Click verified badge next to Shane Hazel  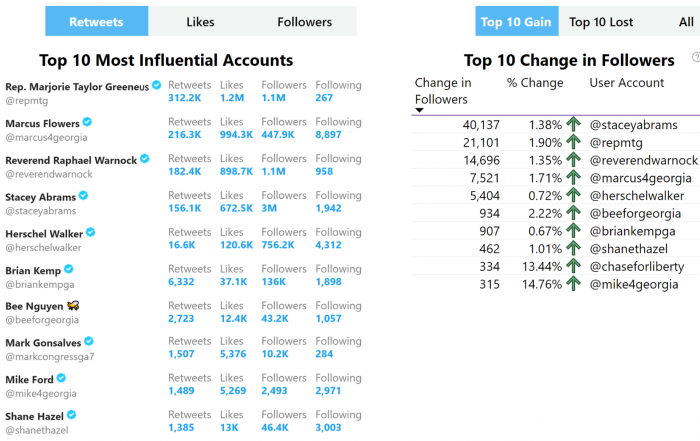(x=71, y=415)
